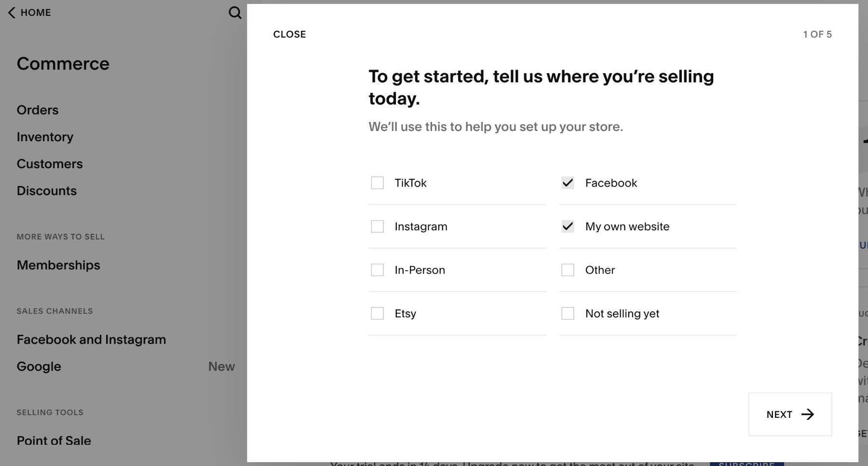Check the Other selling option
Image resolution: width=868 pixels, height=466 pixels.
click(568, 270)
